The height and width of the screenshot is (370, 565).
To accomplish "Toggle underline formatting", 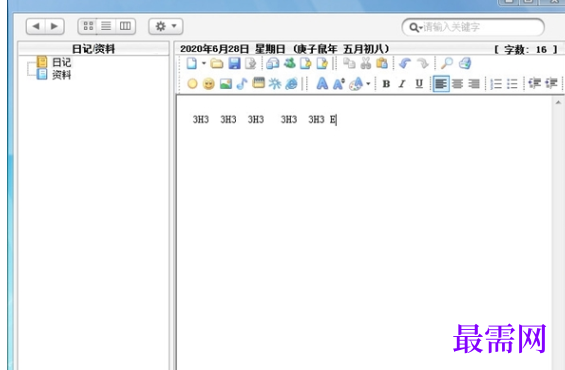I will click(419, 84).
